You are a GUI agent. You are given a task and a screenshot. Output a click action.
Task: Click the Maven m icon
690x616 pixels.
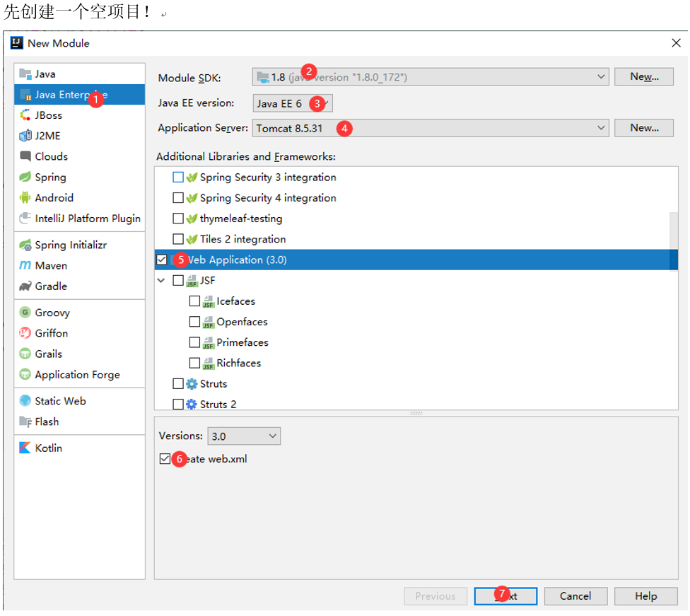pyautogui.click(x=25, y=265)
